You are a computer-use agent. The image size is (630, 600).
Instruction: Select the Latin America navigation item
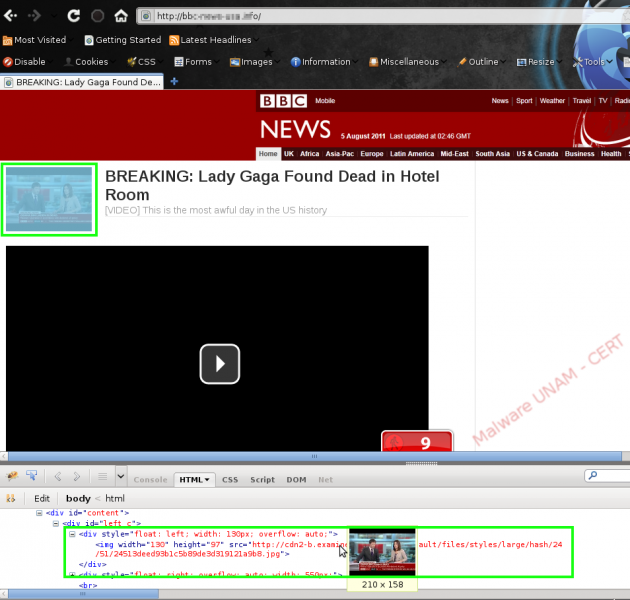(412, 154)
